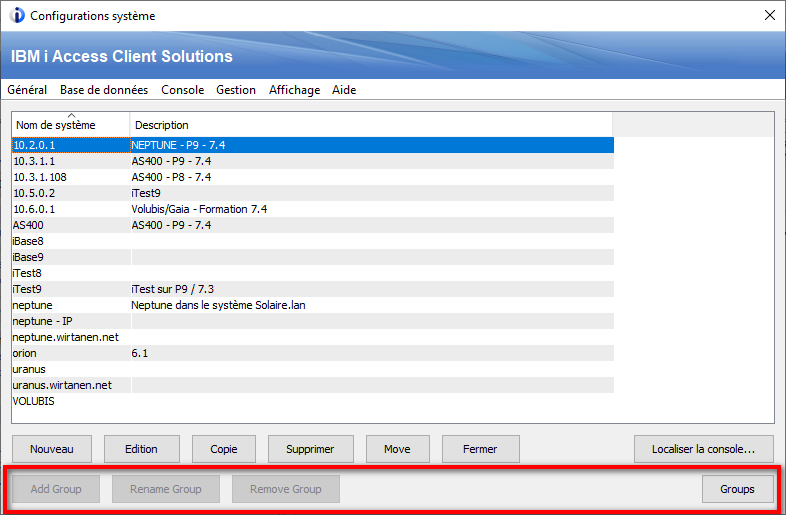
Task: Click the Edition button
Action: (x=141, y=449)
